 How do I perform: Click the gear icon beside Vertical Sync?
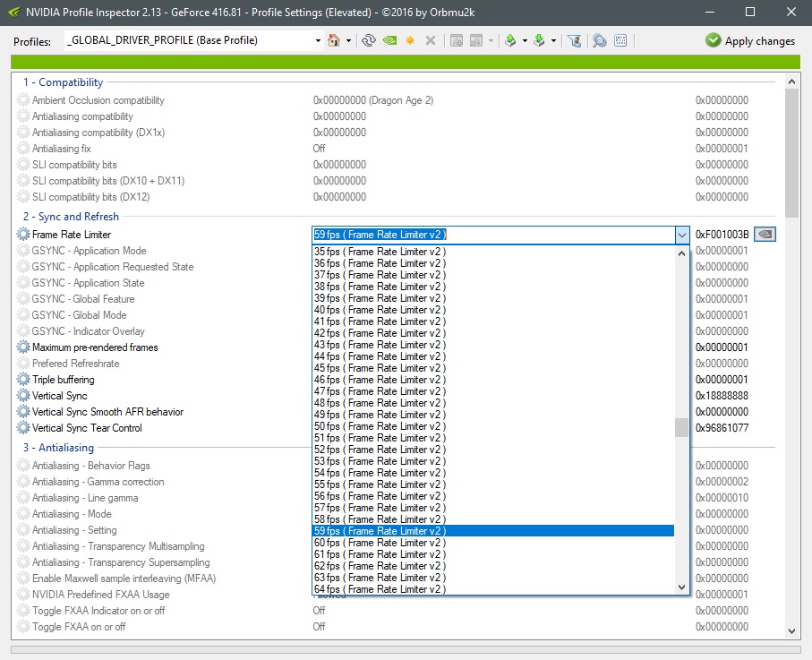23,395
